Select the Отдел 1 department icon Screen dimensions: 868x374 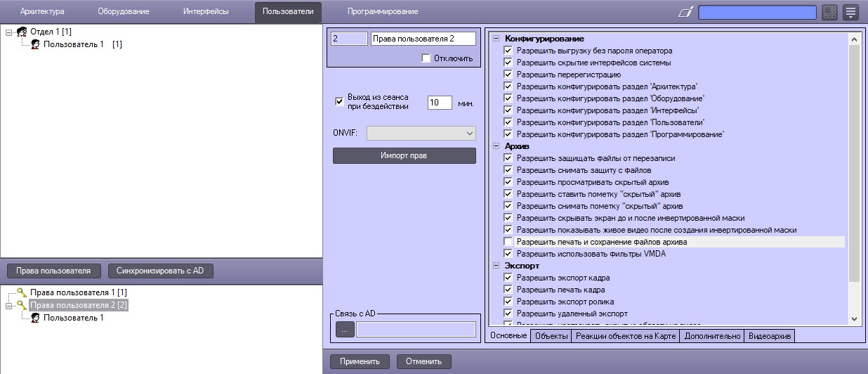point(22,32)
